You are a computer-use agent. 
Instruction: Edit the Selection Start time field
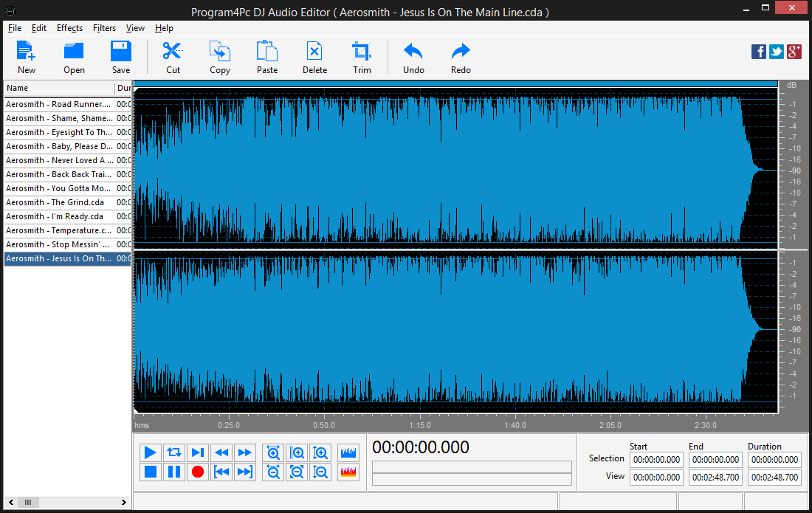[x=656, y=459]
